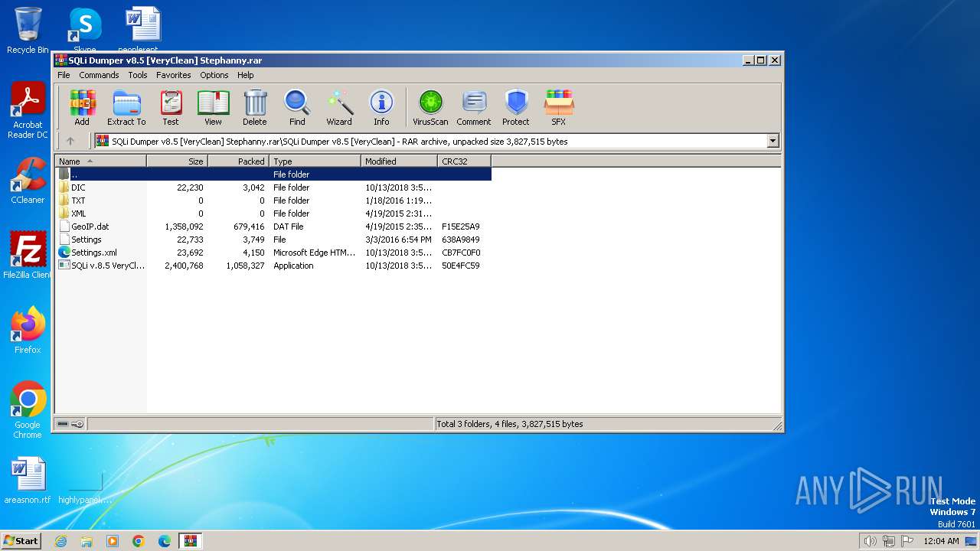
Task: Sort by the Name column header
Action: pos(100,161)
